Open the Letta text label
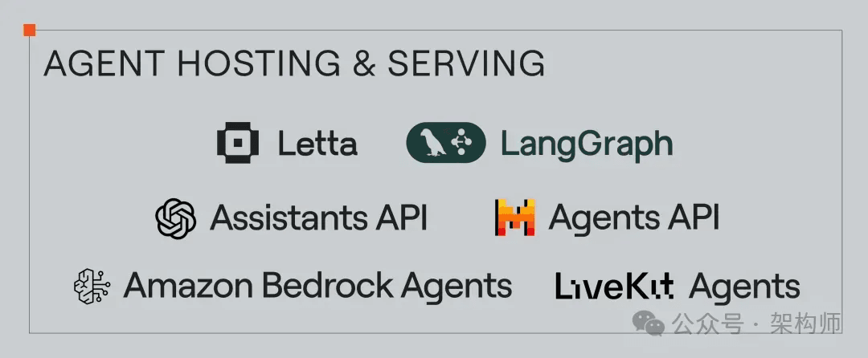 coord(317,143)
